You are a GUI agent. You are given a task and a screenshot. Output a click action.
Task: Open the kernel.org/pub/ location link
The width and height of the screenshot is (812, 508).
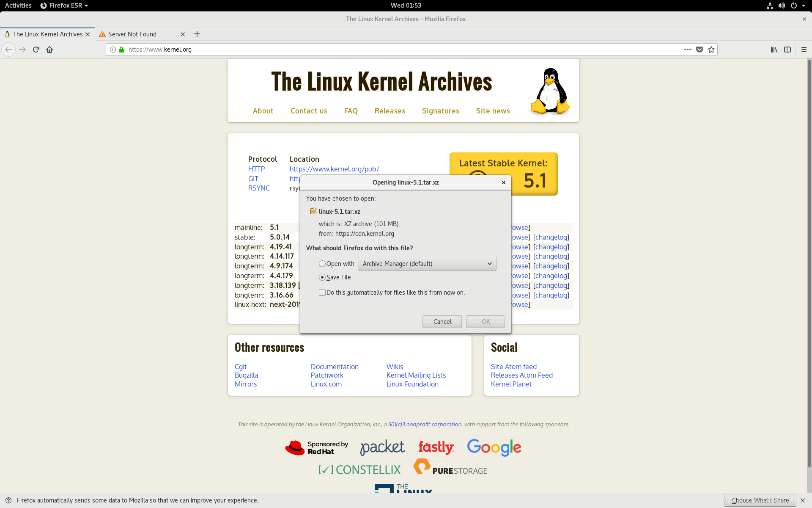(335, 169)
